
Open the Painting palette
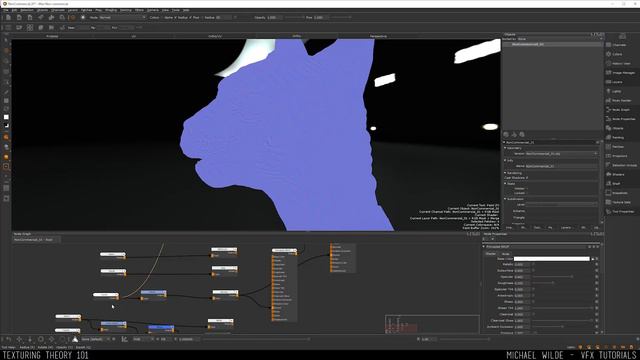(618, 138)
